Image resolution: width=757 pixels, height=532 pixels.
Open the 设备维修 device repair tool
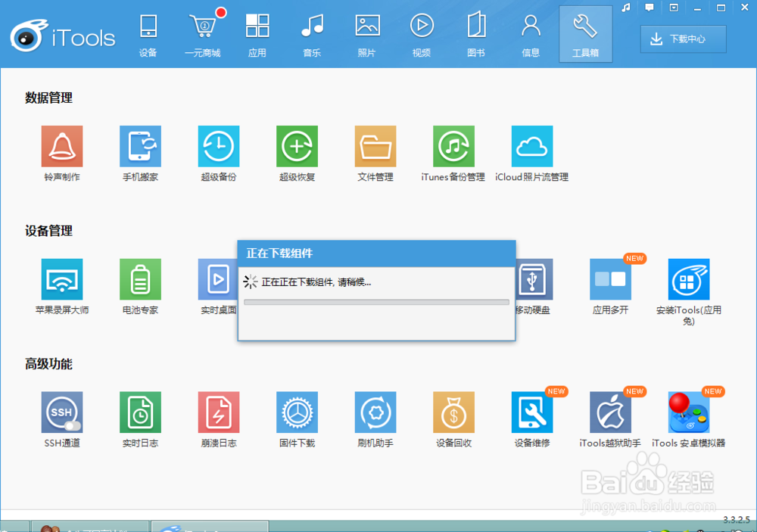click(532, 412)
